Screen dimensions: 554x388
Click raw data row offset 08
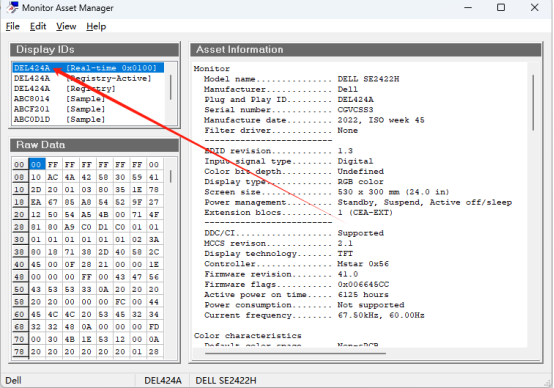[x=19, y=177]
